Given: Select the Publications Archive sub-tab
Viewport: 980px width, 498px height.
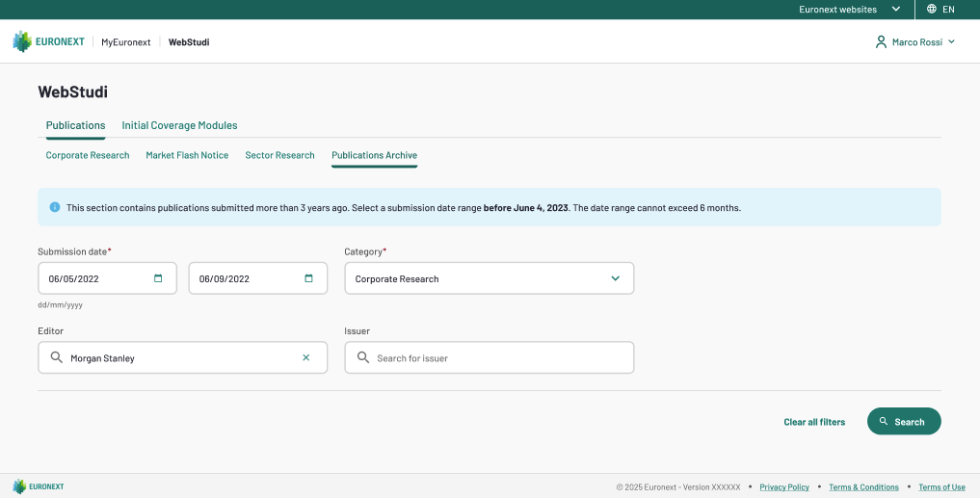Looking at the screenshot, I should (375, 155).
